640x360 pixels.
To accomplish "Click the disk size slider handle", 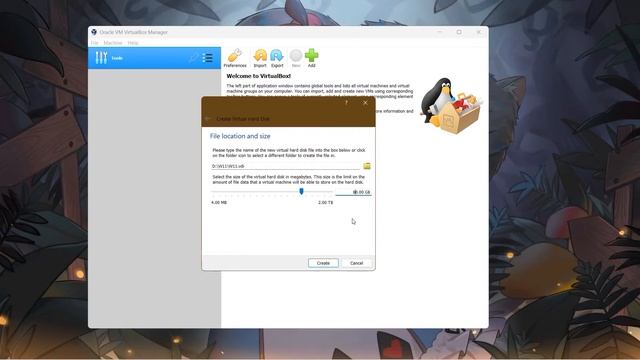I will coord(301,191).
